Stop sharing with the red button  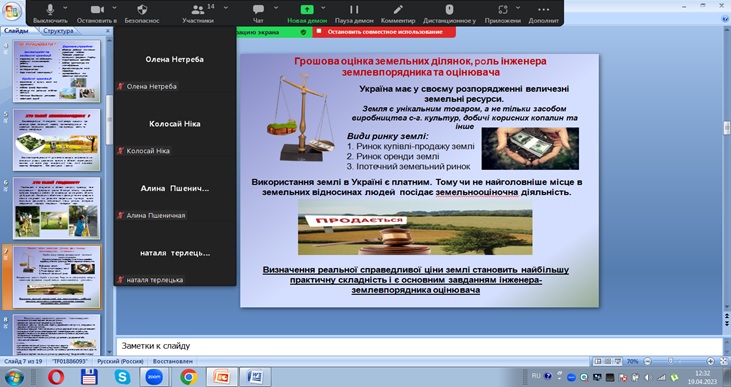click(x=384, y=32)
